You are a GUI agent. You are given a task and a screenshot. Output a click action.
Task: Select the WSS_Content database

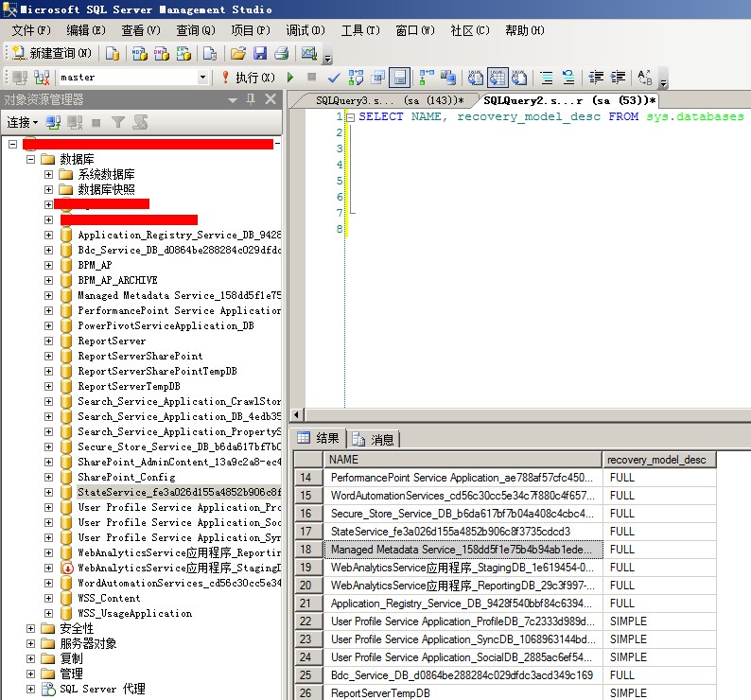[109, 598]
